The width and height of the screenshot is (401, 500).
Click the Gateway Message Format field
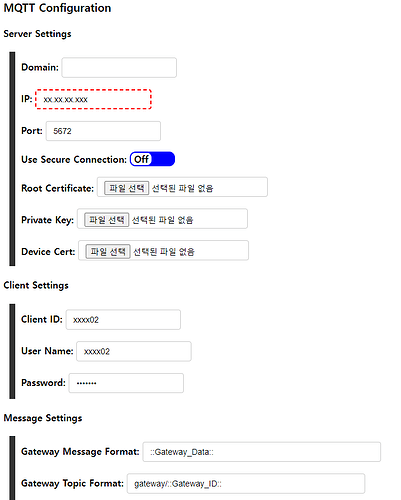click(x=262, y=452)
